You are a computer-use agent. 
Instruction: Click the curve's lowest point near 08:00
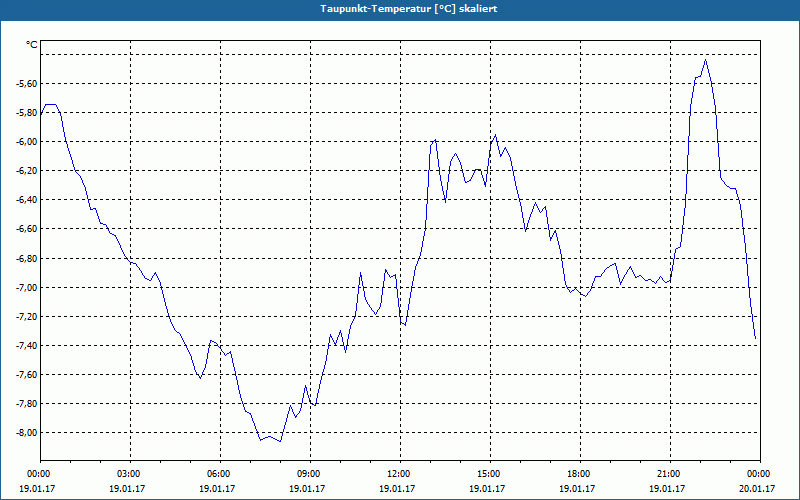pos(281,441)
